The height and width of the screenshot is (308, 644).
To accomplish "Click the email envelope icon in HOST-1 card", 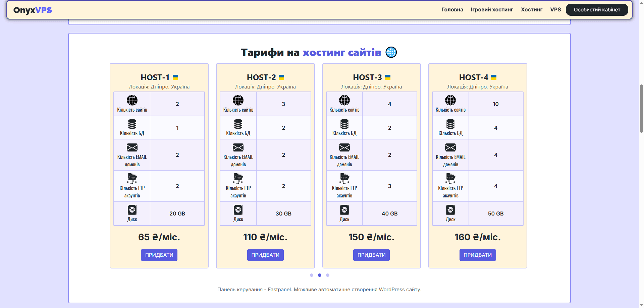I will point(132,147).
